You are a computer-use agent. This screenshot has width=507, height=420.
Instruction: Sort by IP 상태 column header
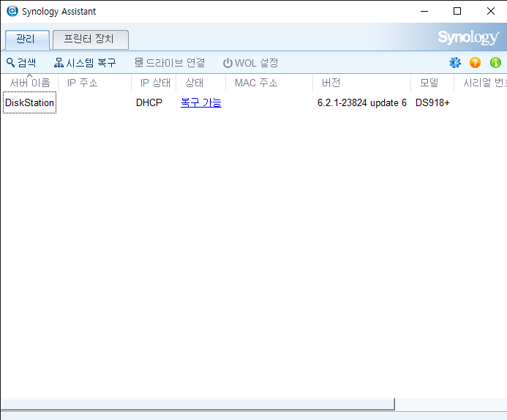coord(154,83)
